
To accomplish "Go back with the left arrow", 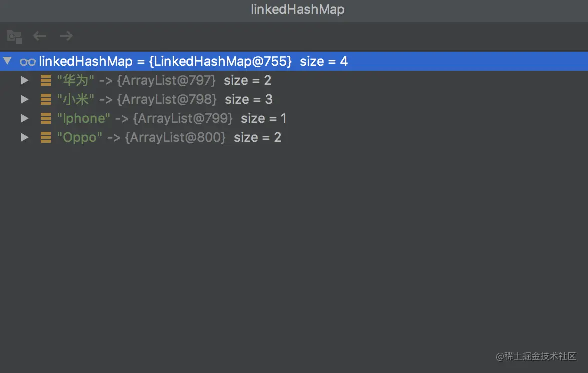I will pos(40,36).
